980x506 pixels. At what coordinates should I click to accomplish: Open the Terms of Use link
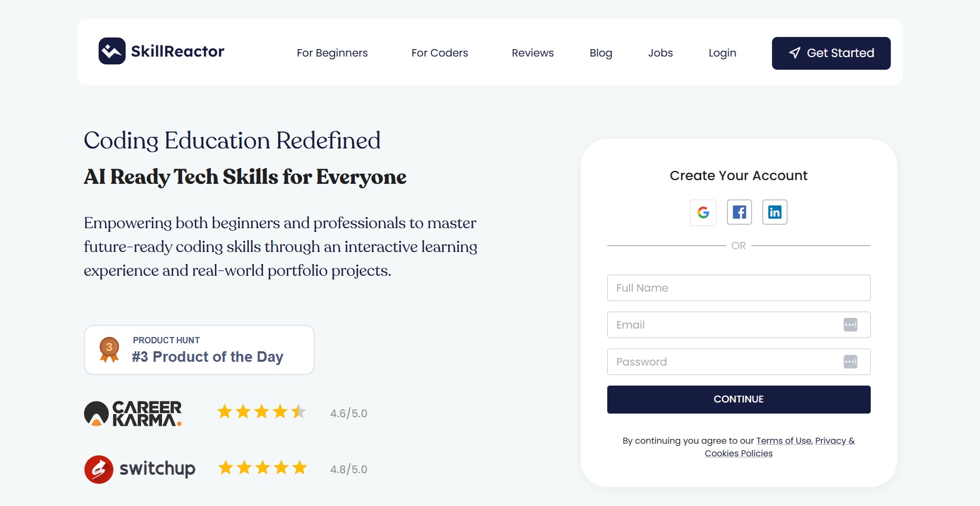784,441
